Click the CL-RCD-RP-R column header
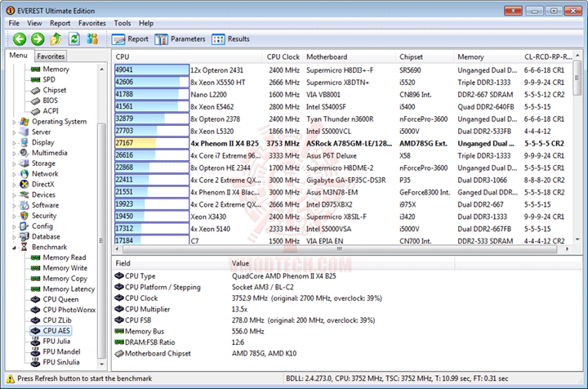588x389 pixels. (x=547, y=57)
